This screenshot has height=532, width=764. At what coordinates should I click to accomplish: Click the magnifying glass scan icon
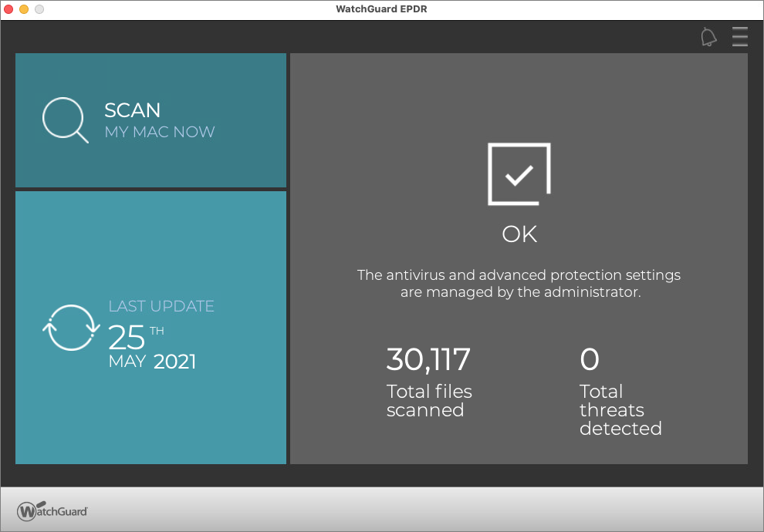[x=66, y=121]
